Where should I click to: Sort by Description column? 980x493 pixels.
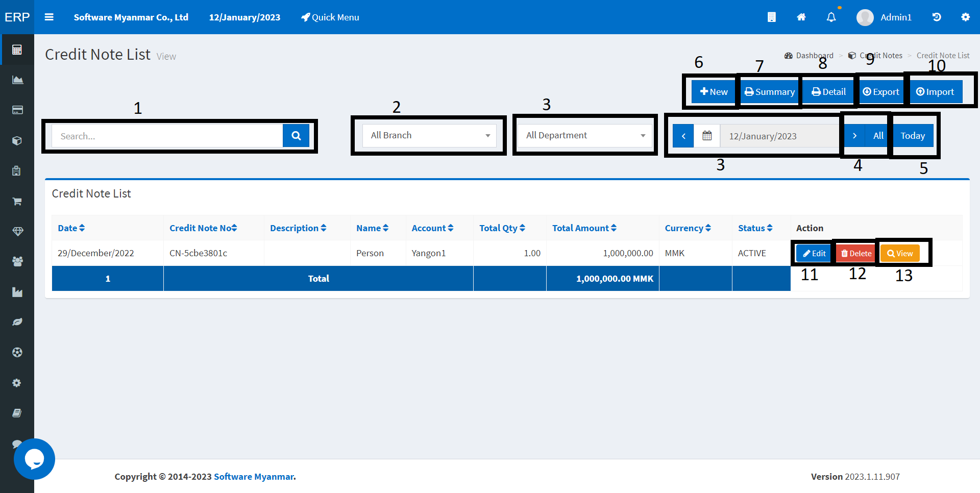[x=298, y=228]
